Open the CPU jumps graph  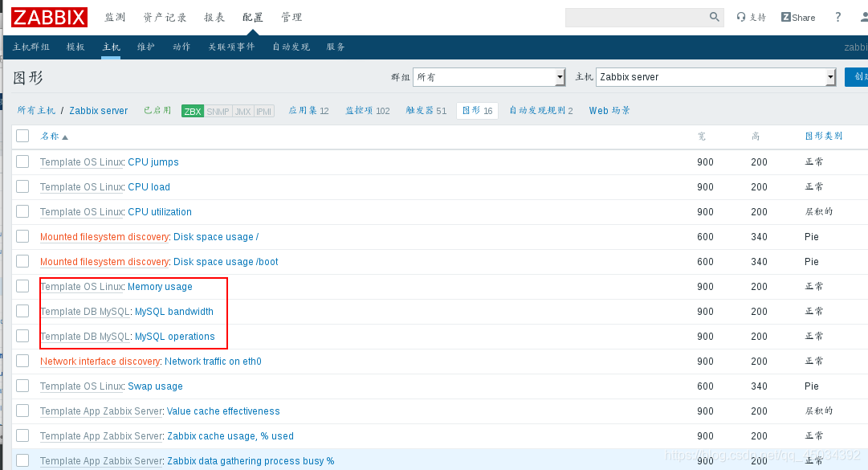pos(153,162)
